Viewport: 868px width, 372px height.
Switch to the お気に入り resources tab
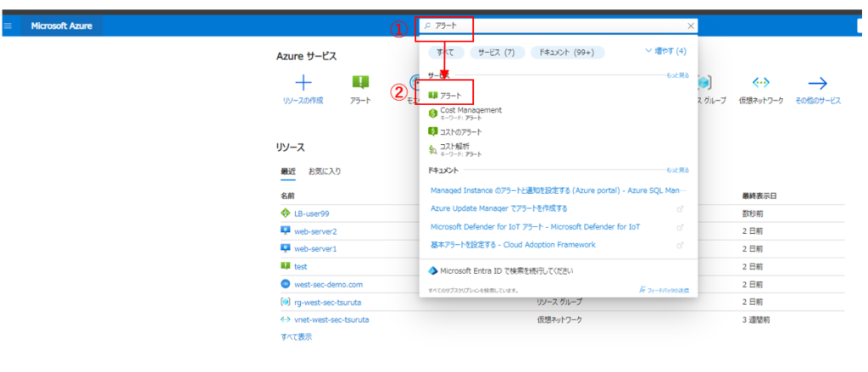coord(325,171)
